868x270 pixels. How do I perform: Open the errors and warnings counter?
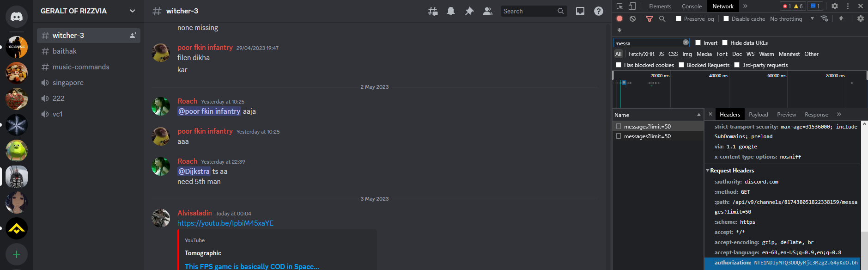[793, 6]
